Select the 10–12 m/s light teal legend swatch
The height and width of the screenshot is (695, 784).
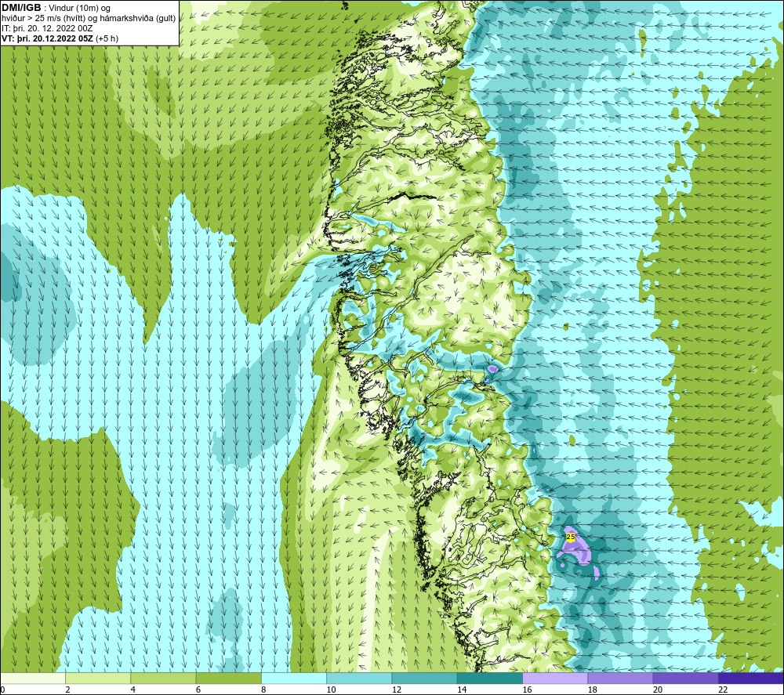[x=359, y=678]
